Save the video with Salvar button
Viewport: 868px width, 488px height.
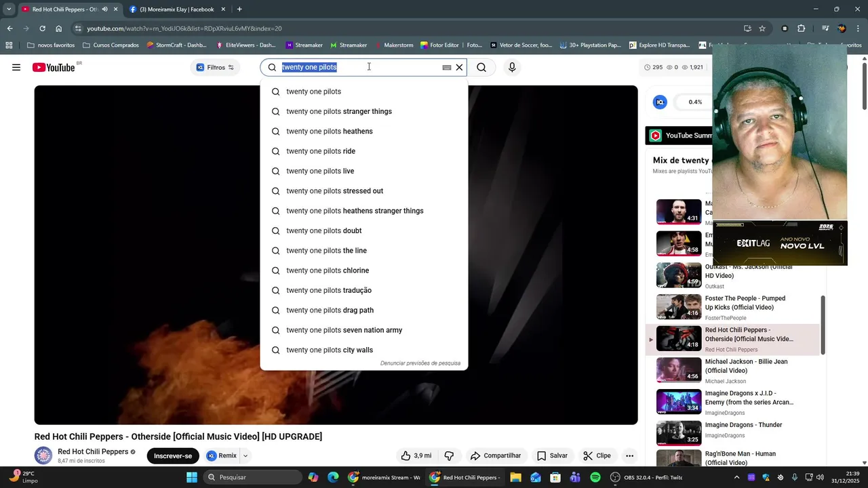coord(553,456)
